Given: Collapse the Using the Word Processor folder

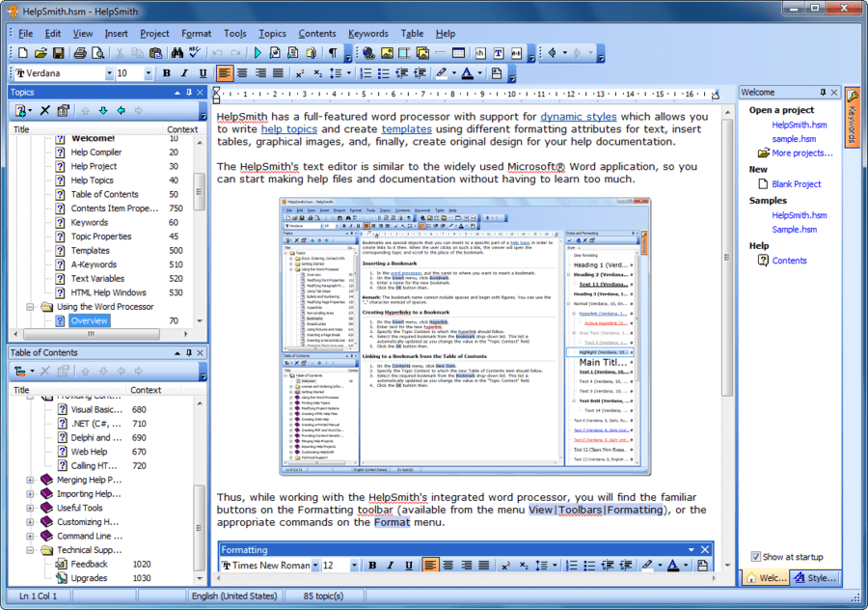Looking at the screenshot, I should click(x=31, y=307).
